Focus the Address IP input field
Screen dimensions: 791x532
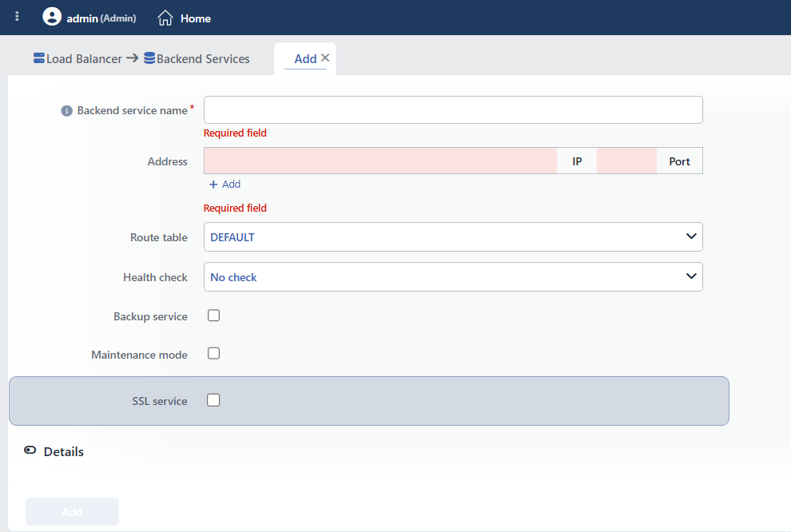pos(380,161)
